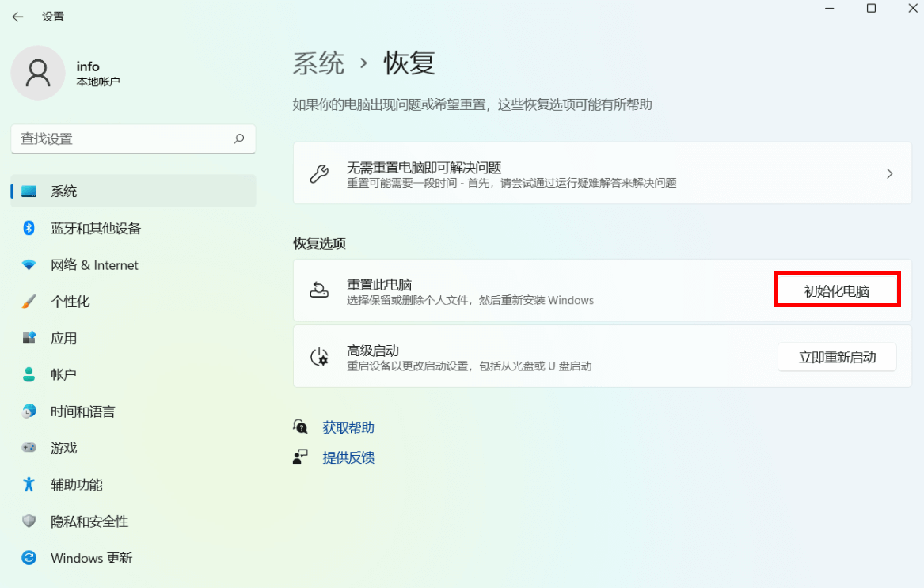Open 网络 & Internet via the Wi-Fi icon
The image size is (924, 588).
point(29,264)
